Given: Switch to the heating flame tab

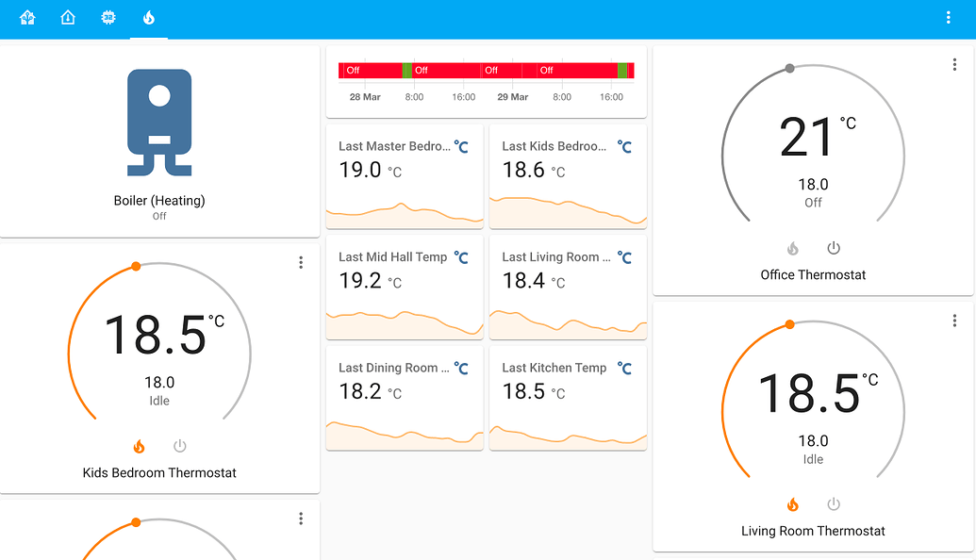Looking at the screenshot, I should (x=148, y=17).
